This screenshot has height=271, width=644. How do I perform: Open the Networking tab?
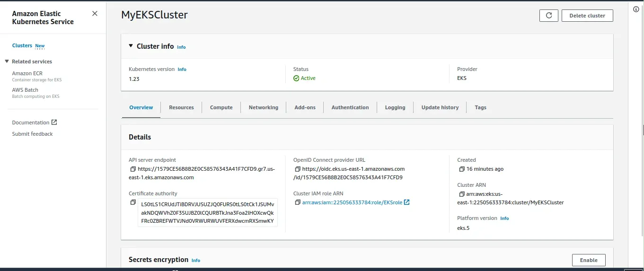point(263,107)
